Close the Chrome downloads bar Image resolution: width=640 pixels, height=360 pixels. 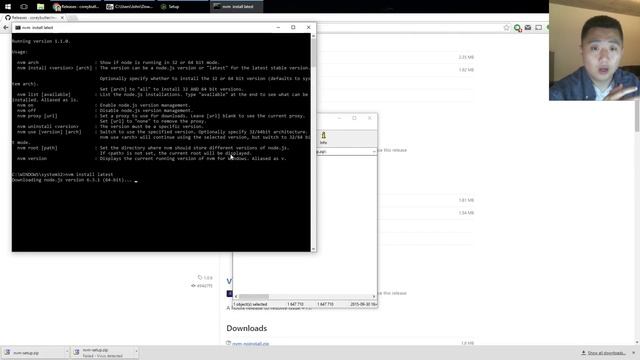634,353
